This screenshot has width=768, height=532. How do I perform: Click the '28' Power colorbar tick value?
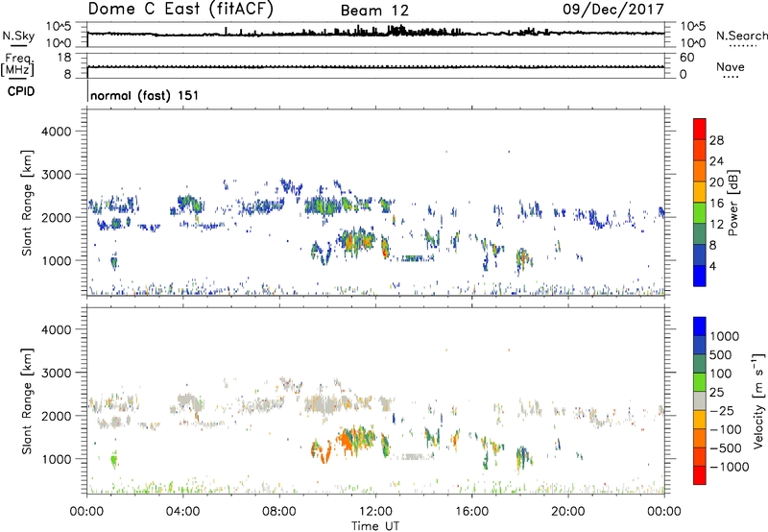pyautogui.click(x=716, y=140)
